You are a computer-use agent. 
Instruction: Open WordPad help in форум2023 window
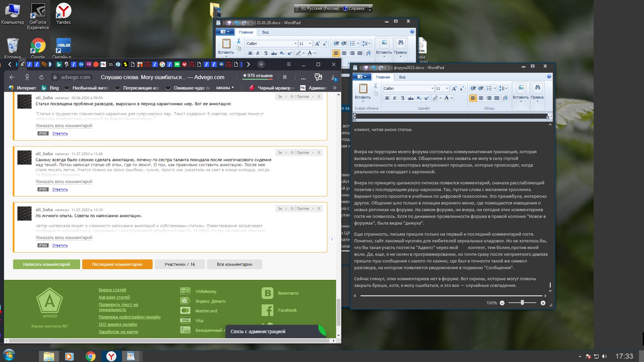549,77
